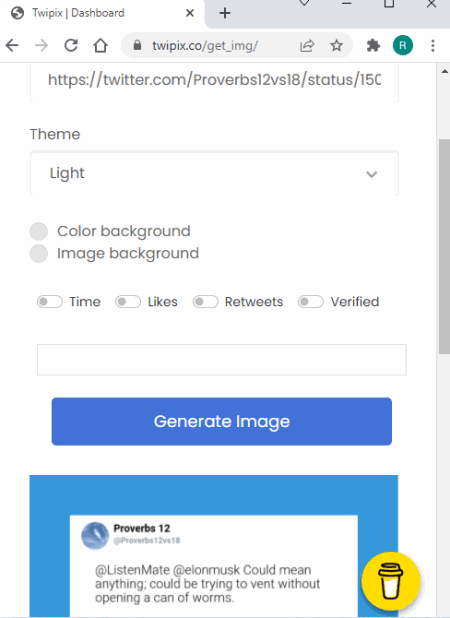Enable the Time toggle
450x618 pixels.
click(50, 302)
